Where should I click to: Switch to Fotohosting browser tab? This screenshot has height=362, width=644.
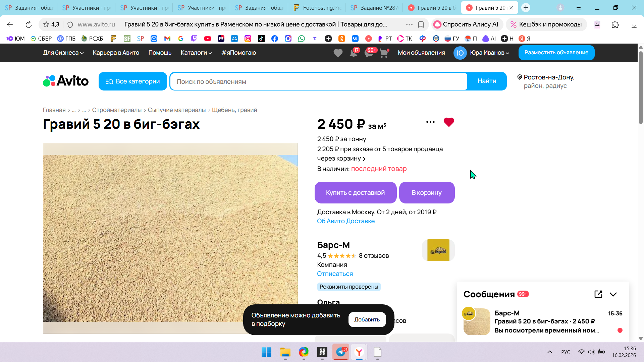click(x=317, y=8)
